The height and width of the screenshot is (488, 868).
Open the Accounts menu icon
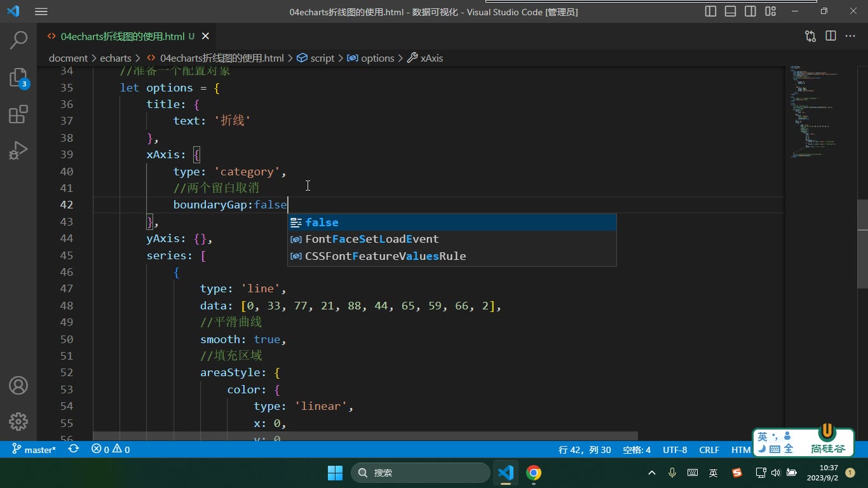[x=18, y=385]
